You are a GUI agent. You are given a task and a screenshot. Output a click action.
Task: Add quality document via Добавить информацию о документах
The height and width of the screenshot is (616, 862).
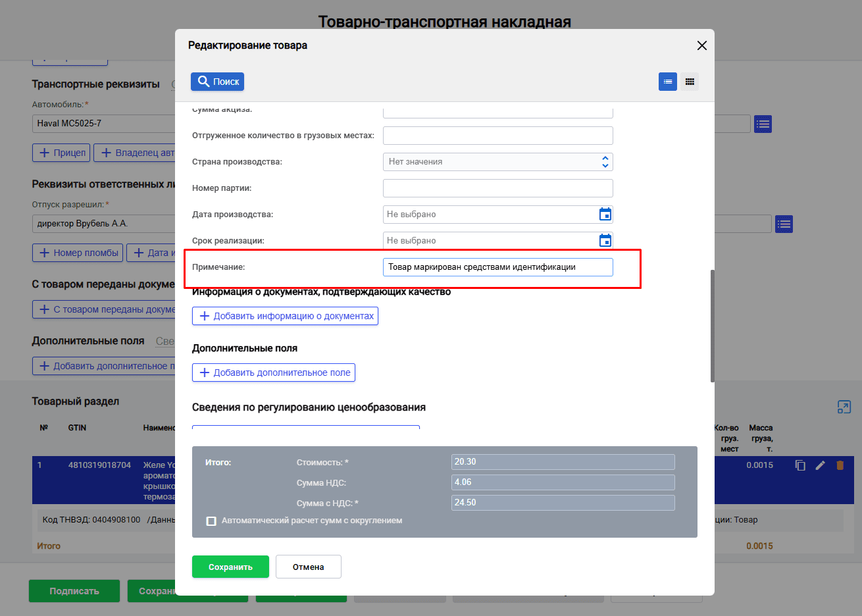pos(285,316)
